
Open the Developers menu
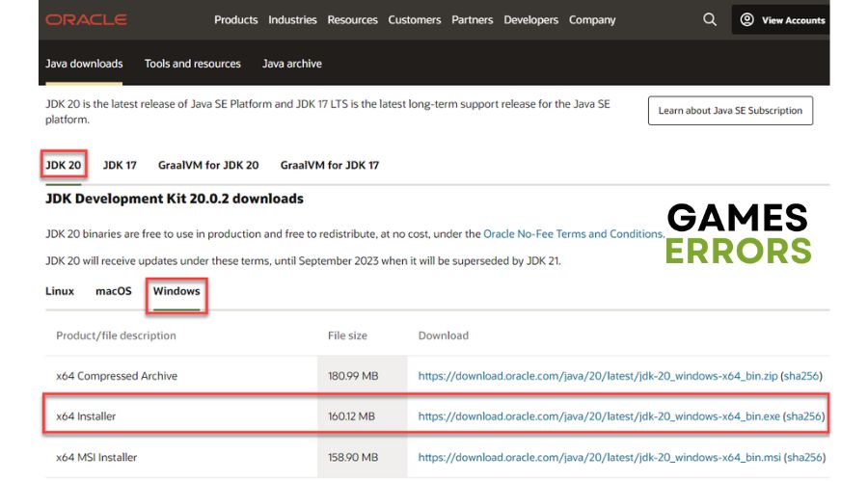click(530, 20)
